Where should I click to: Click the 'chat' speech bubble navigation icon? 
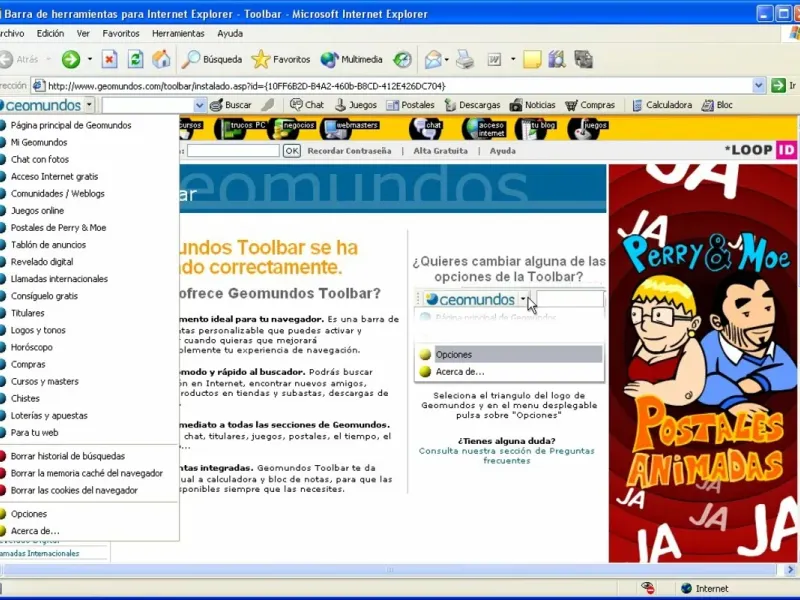click(x=426, y=129)
